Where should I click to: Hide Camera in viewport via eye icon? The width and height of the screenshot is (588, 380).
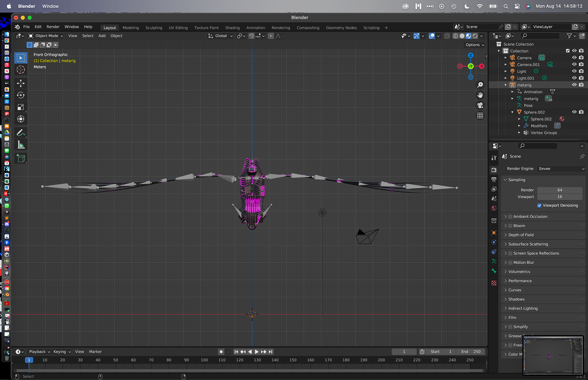coord(574,58)
